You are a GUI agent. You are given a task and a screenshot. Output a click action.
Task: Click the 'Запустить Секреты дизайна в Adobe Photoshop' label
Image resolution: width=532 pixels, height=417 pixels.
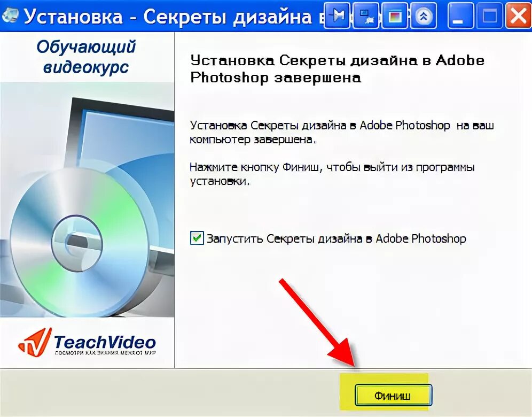pyautogui.click(x=336, y=238)
